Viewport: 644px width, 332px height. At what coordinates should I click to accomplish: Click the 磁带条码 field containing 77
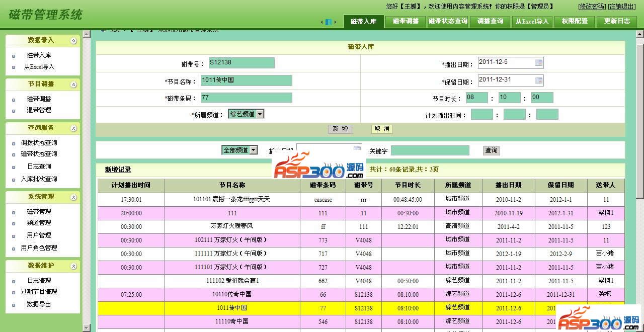tap(247, 98)
